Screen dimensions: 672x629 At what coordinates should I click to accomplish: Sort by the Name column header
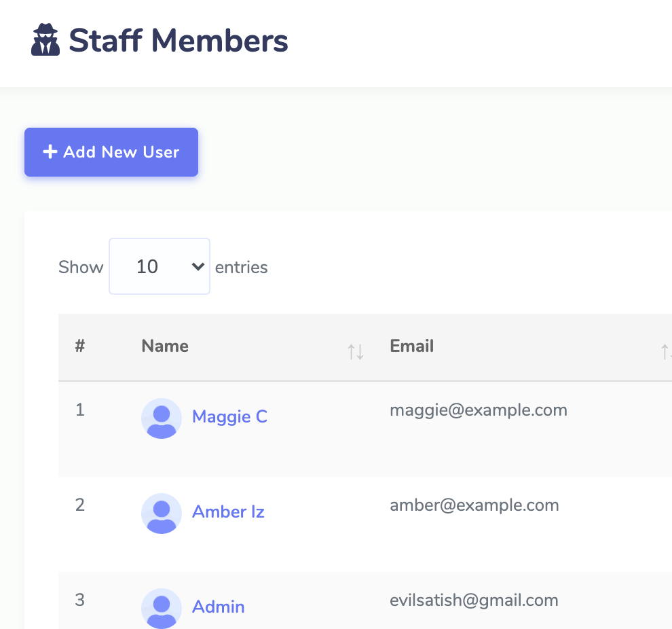pyautogui.click(x=165, y=346)
